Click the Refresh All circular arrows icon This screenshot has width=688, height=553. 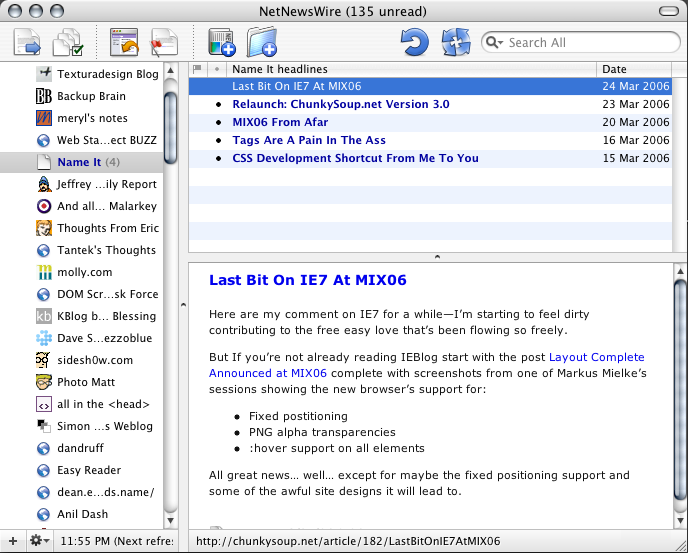pyautogui.click(x=456, y=42)
